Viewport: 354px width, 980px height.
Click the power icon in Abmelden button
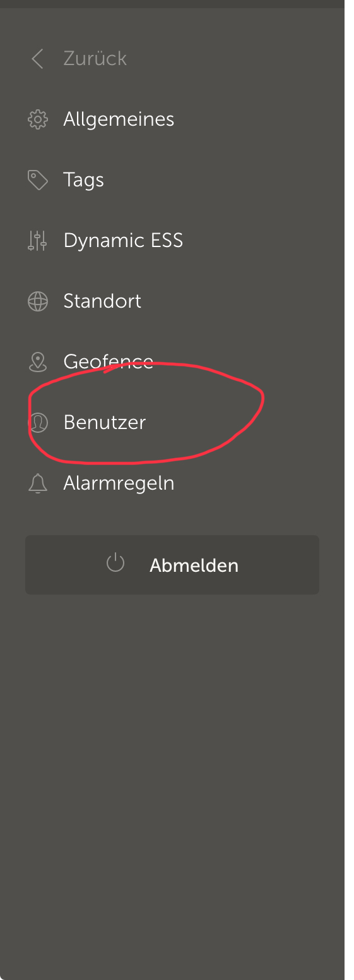point(115,563)
